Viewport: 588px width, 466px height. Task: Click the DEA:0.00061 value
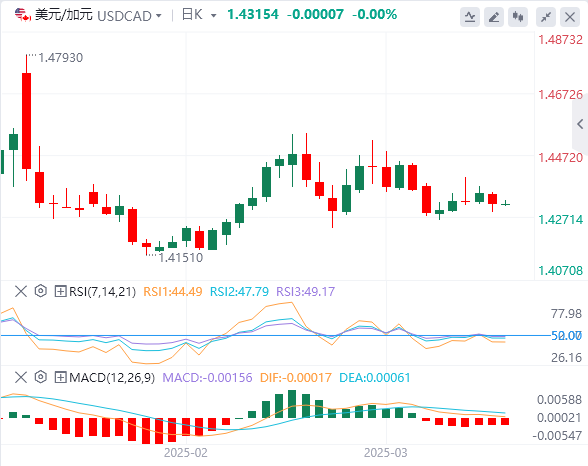(375, 378)
